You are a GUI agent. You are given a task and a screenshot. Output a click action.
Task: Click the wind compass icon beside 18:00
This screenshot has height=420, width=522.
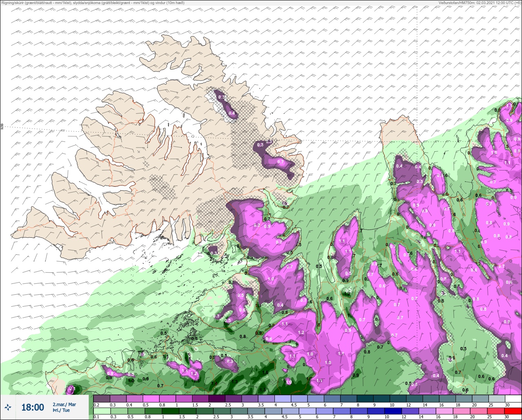8,407
